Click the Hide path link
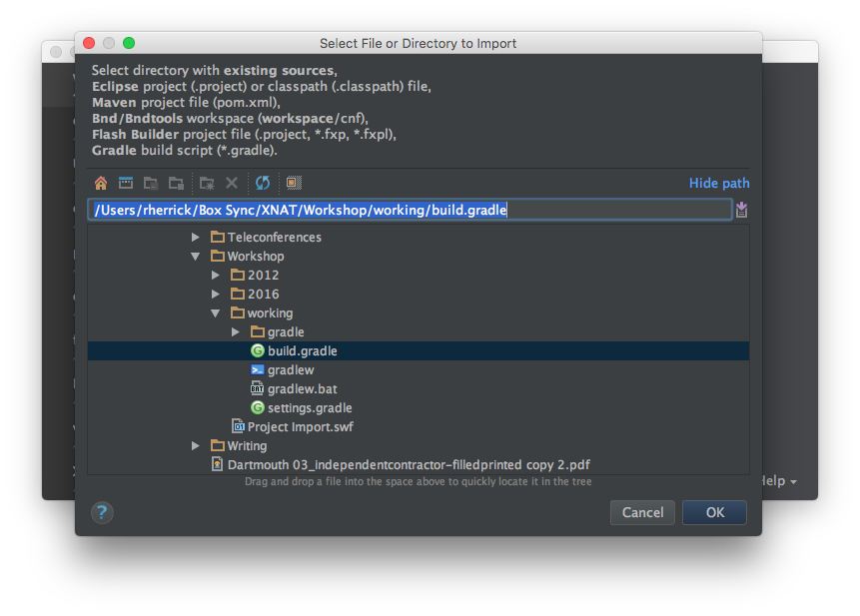860x616 pixels. coord(718,184)
